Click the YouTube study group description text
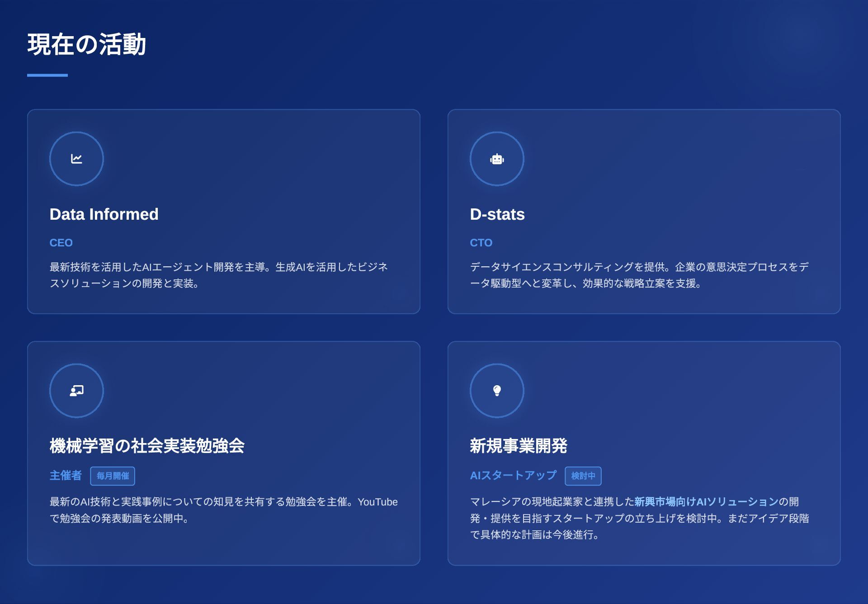868x604 pixels. [223, 510]
